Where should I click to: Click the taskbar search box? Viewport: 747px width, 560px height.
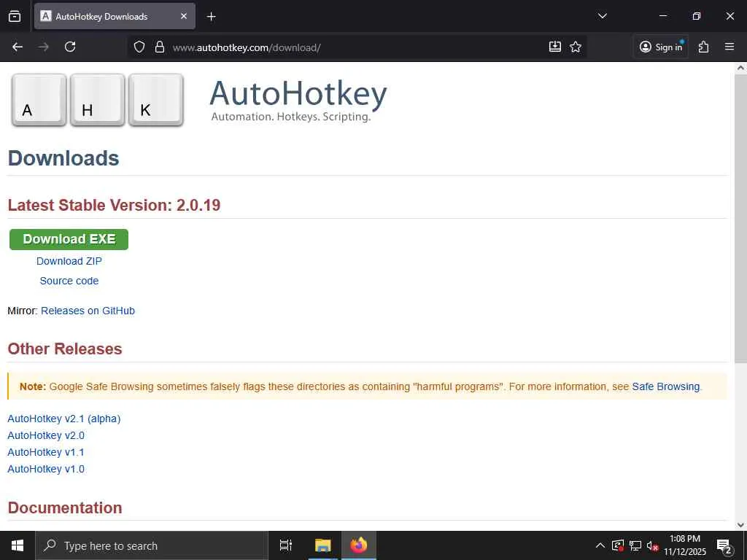(152, 545)
